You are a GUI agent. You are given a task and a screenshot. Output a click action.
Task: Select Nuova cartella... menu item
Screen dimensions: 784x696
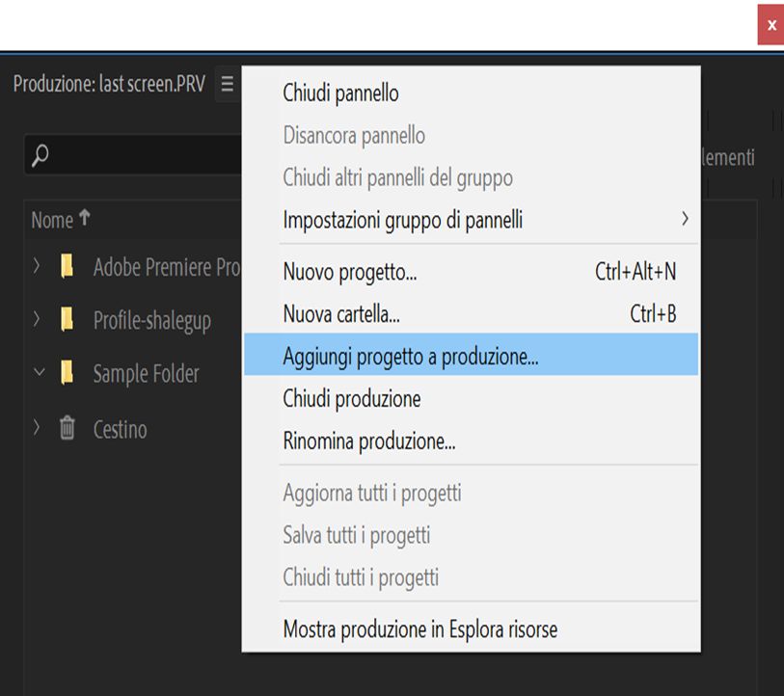point(341,313)
